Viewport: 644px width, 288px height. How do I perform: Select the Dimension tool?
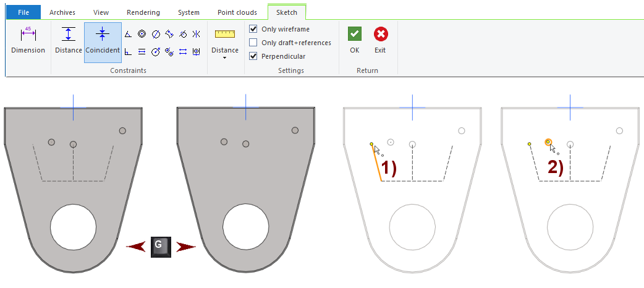[28, 41]
